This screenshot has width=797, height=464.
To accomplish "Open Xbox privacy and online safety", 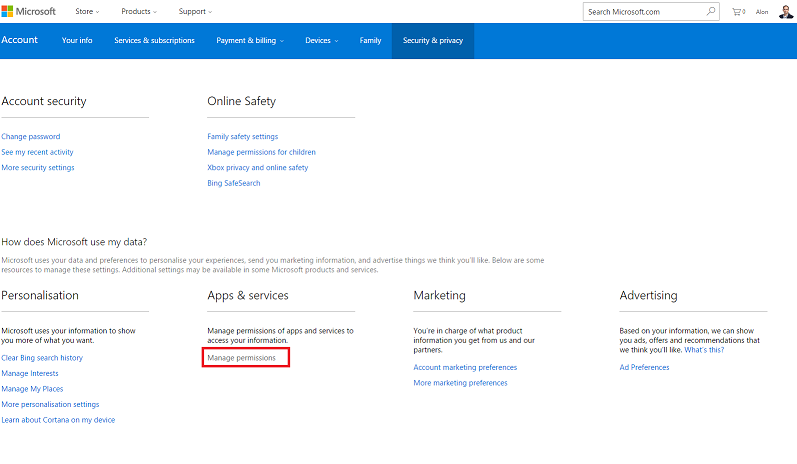I will click(258, 168).
